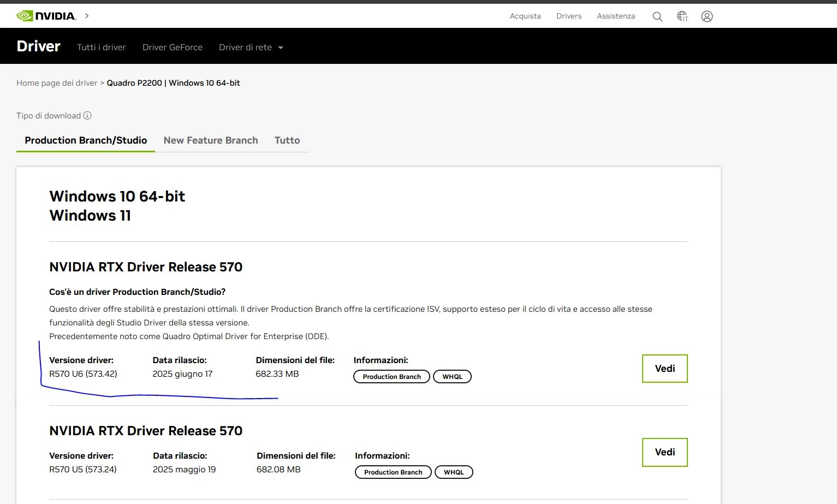Image resolution: width=837 pixels, height=504 pixels.
Task: Open Home page dei driver breadcrumb
Action: (57, 83)
